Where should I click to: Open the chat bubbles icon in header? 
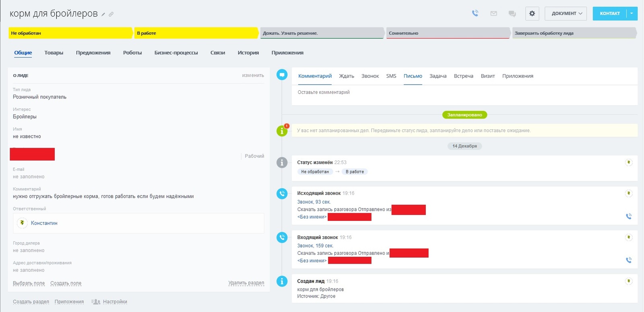click(x=512, y=14)
